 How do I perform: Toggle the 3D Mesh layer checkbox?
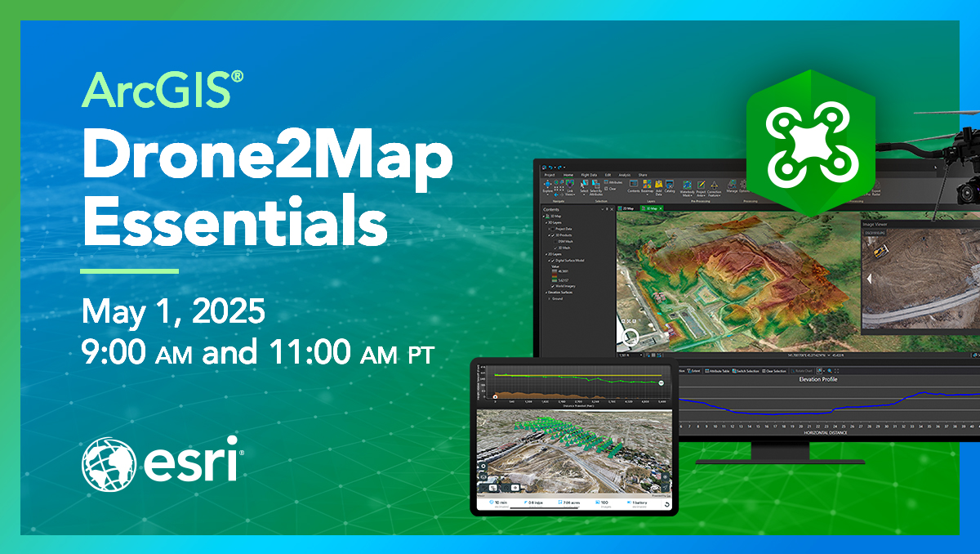555,248
